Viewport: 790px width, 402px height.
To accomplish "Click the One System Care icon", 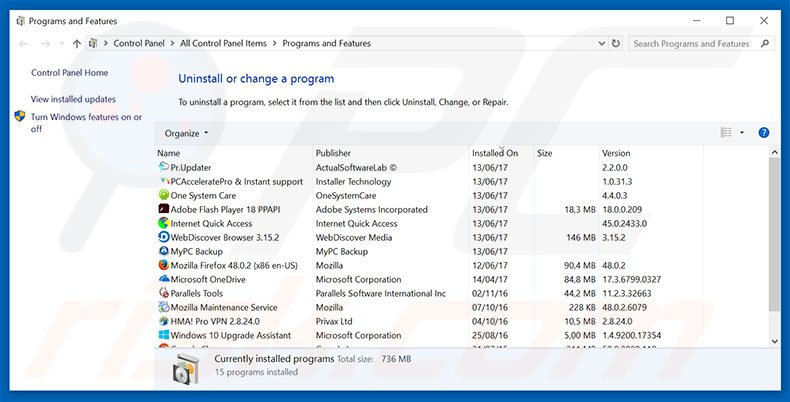I will (164, 195).
